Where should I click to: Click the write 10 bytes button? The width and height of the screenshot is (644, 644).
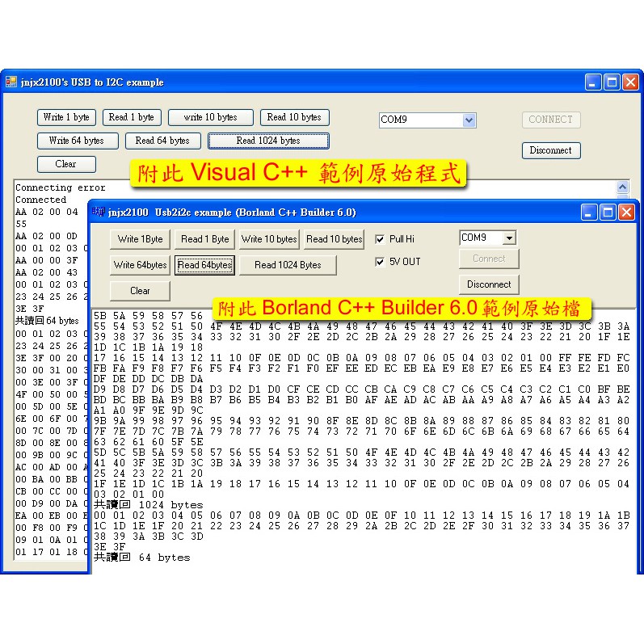210,117
